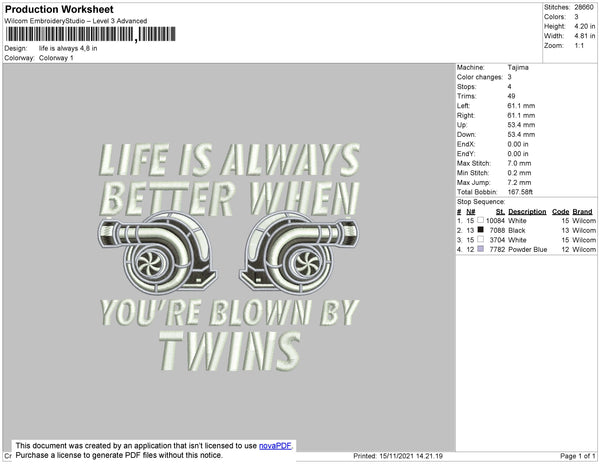This screenshot has height=464, width=600.
Task: Select the black swatch in stop 2
Action: pos(480,230)
